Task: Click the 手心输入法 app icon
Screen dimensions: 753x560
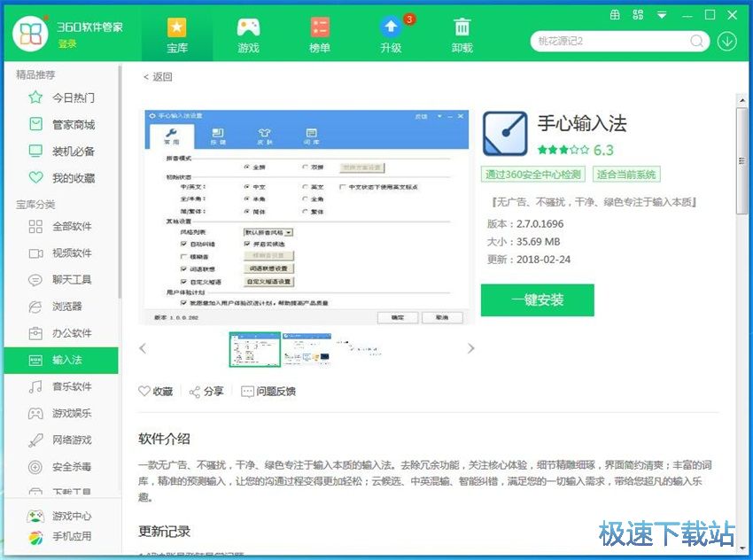Action: [505, 134]
